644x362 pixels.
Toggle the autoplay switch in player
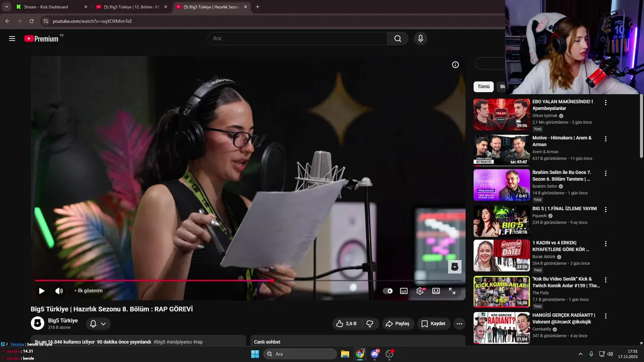coord(388,291)
